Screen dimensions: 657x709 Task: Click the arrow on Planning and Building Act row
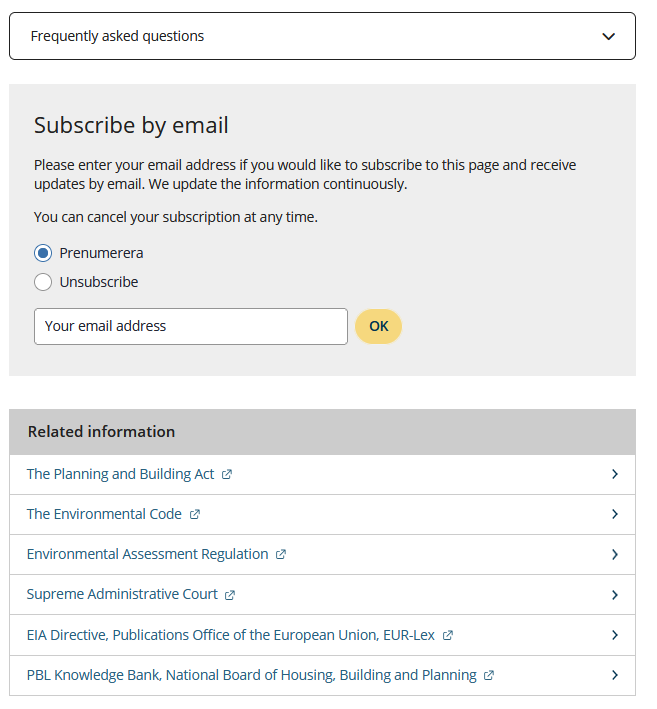pos(615,474)
